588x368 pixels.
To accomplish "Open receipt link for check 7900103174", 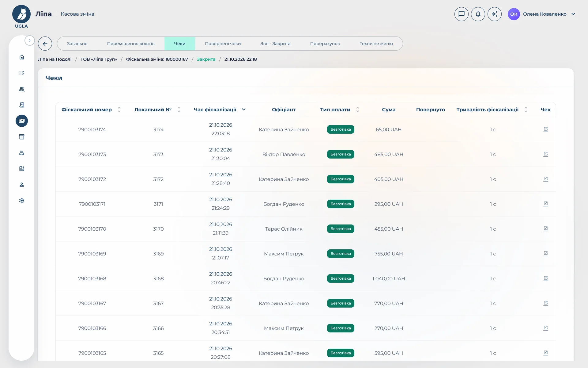I will pyautogui.click(x=545, y=129).
